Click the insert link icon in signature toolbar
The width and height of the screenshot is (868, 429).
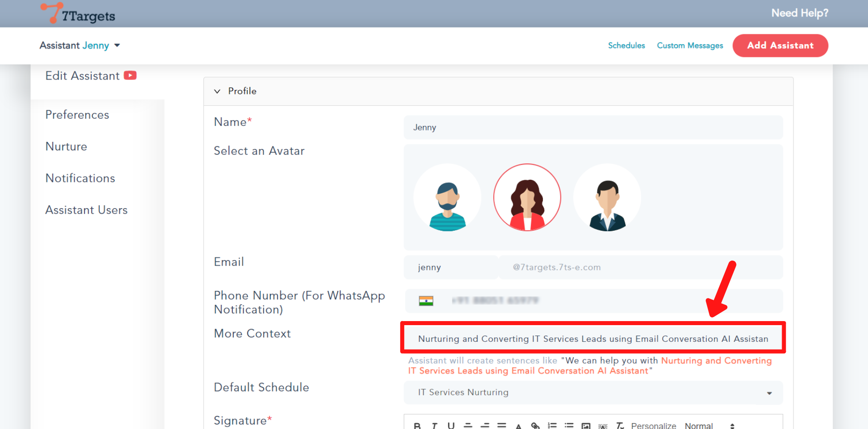[x=535, y=425]
